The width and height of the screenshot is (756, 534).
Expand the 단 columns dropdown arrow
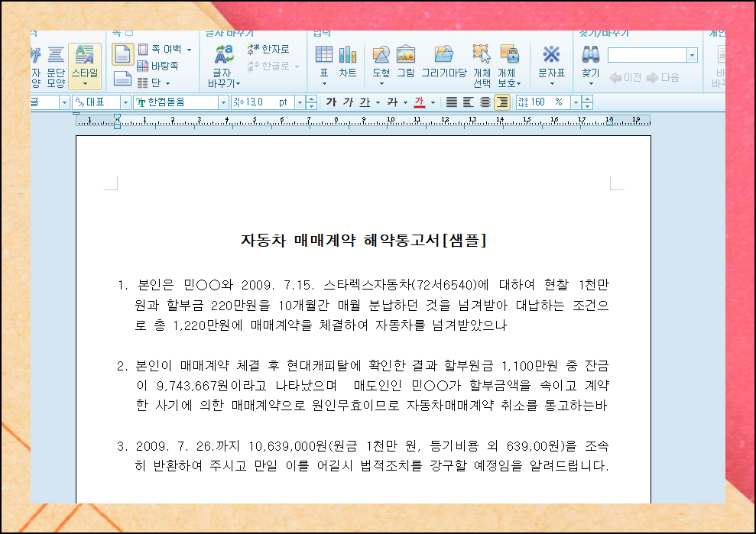click(x=167, y=83)
